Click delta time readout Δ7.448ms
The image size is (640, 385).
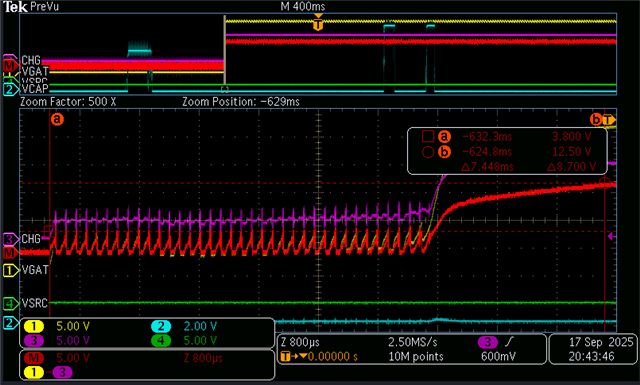coord(487,167)
